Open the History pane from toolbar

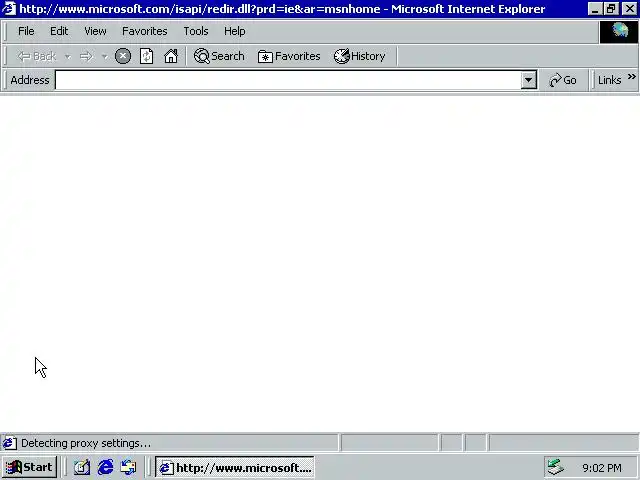pos(360,56)
